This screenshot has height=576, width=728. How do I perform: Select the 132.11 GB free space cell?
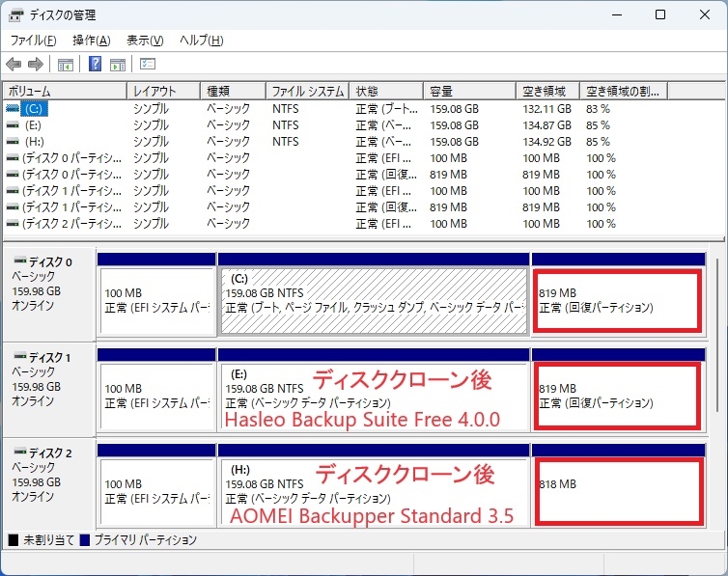pos(546,109)
